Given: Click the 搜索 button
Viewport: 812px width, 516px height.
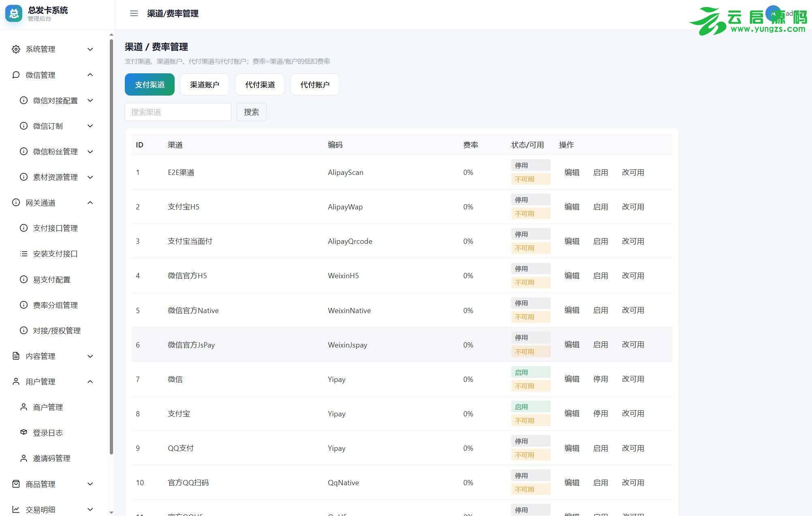Looking at the screenshot, I should point(251,112).
